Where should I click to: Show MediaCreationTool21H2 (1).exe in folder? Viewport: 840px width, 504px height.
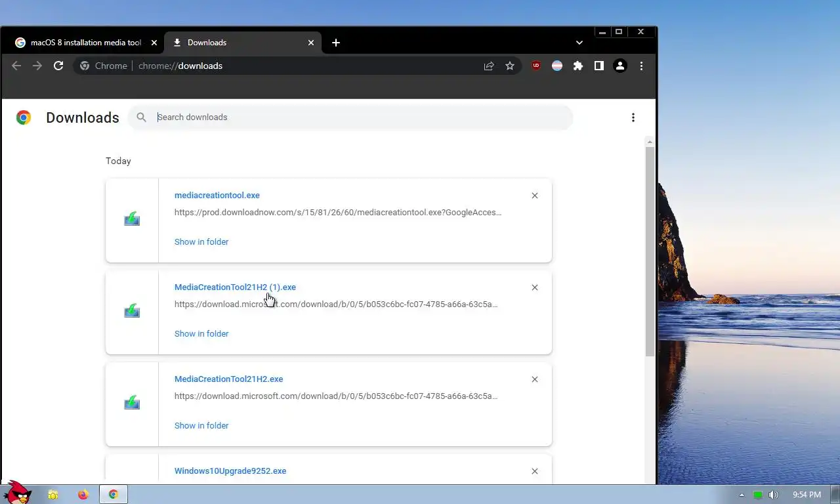tap(201, 334)
